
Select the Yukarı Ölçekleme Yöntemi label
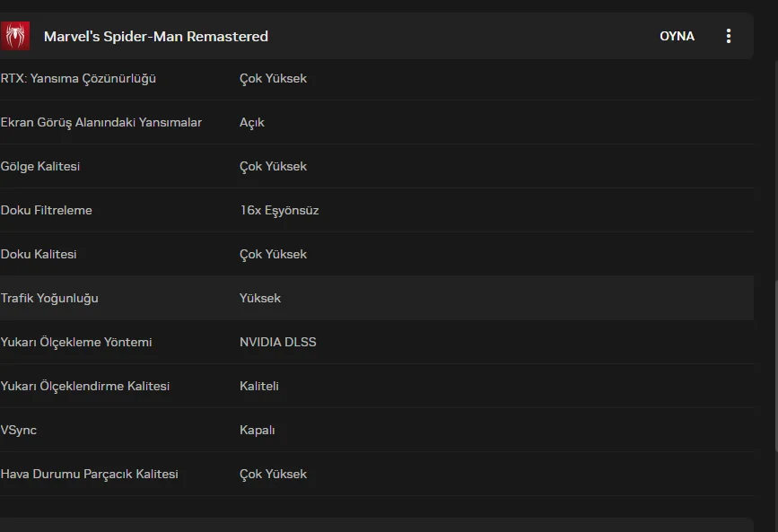[x=76, y=342]
